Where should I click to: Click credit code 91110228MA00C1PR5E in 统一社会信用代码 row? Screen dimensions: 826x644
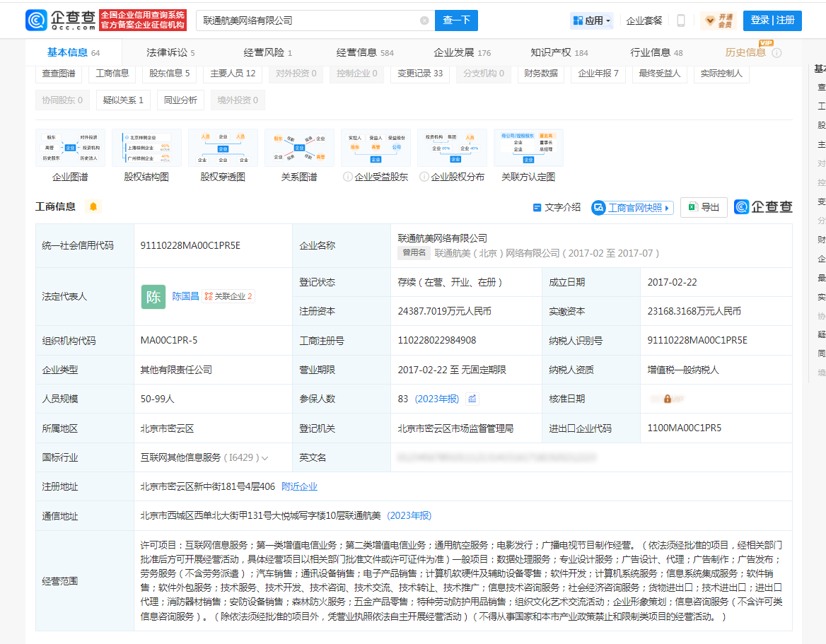click(190, 245)
